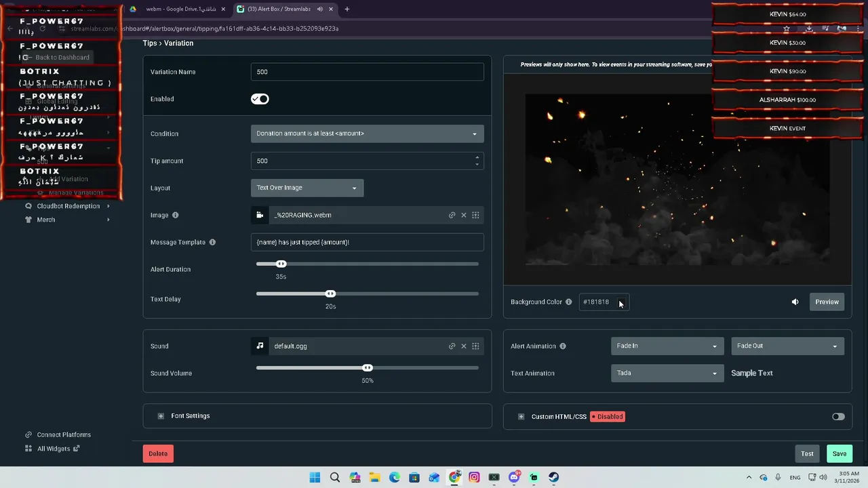
Task: Click the info icon next to Message Template
Action: [212, 242]
